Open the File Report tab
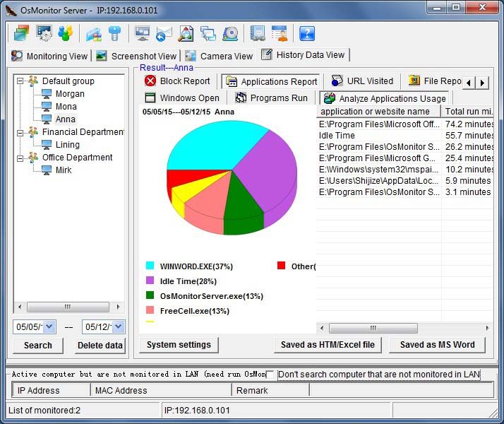Viewport: 504px width, 424px height. click(435, 81)
